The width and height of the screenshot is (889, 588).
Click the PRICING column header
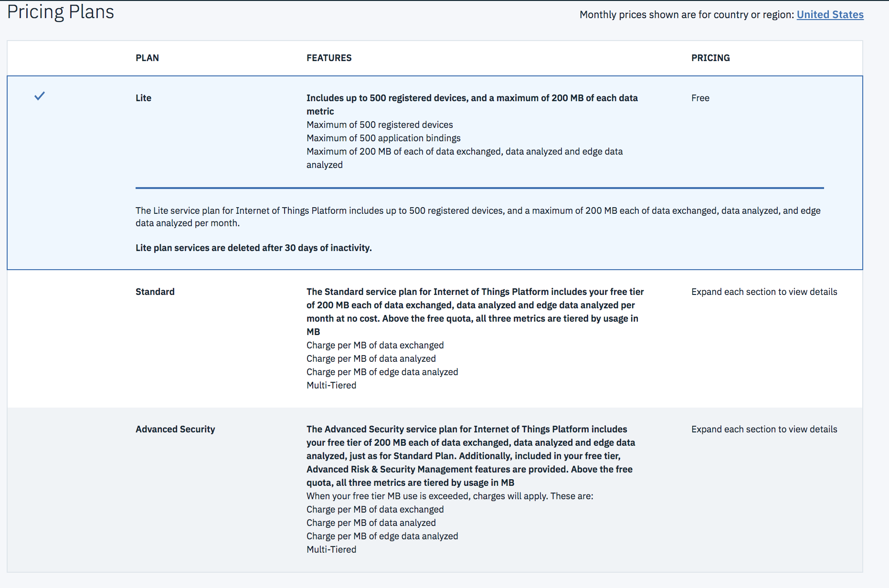point(710,58)
